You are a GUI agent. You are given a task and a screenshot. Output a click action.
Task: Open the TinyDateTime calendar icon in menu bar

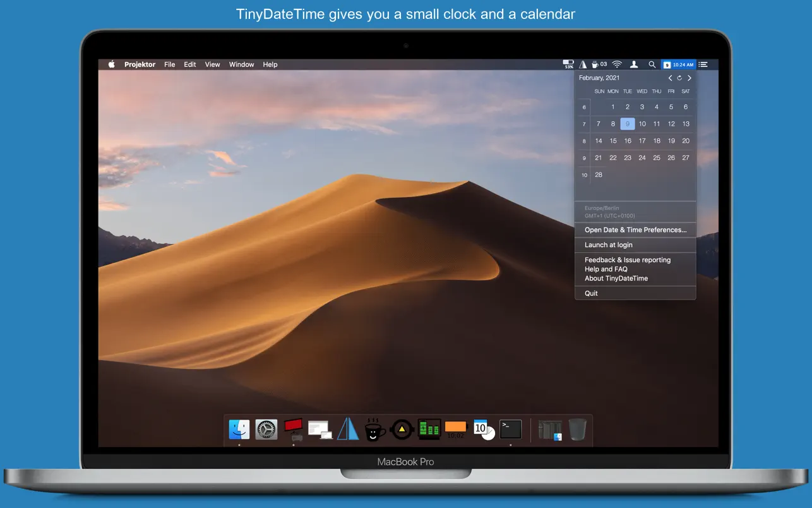click(666, 64)
